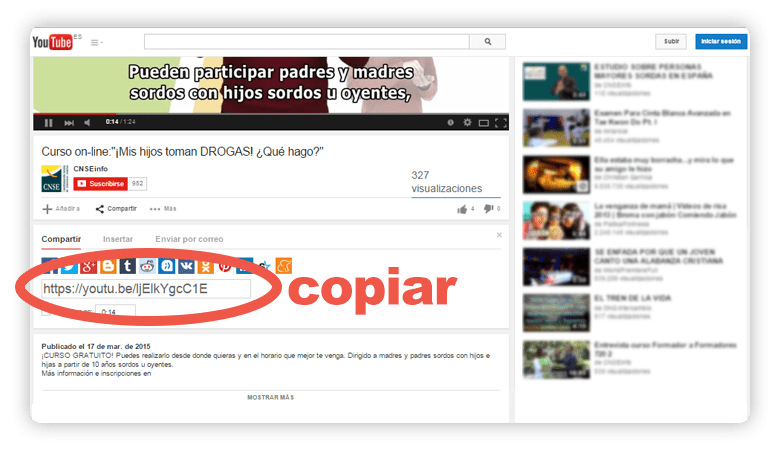Click the 982 subscriber count
Viewport: 780px width, 450px height.
pos(137,183)
